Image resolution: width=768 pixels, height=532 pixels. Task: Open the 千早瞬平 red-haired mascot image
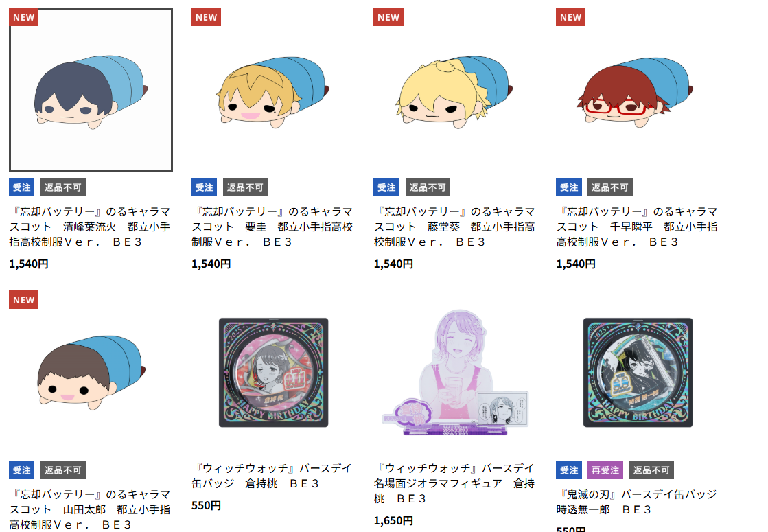[638, 90]
